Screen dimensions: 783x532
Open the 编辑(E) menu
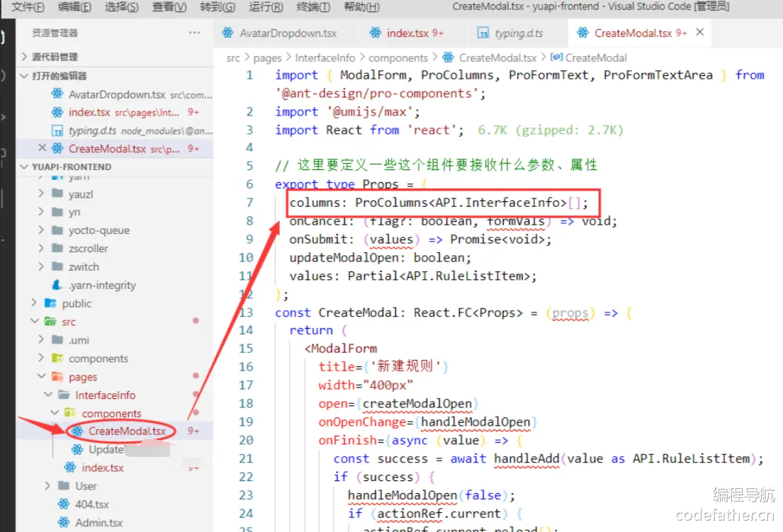[x=74, y=7]
